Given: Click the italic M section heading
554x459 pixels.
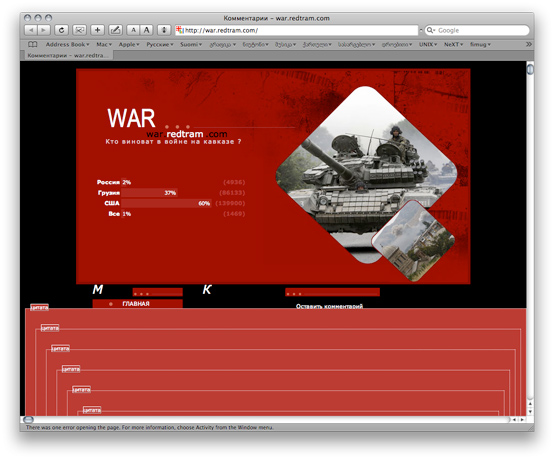Looking at the screenshot, I should click(x=98, y=290).
